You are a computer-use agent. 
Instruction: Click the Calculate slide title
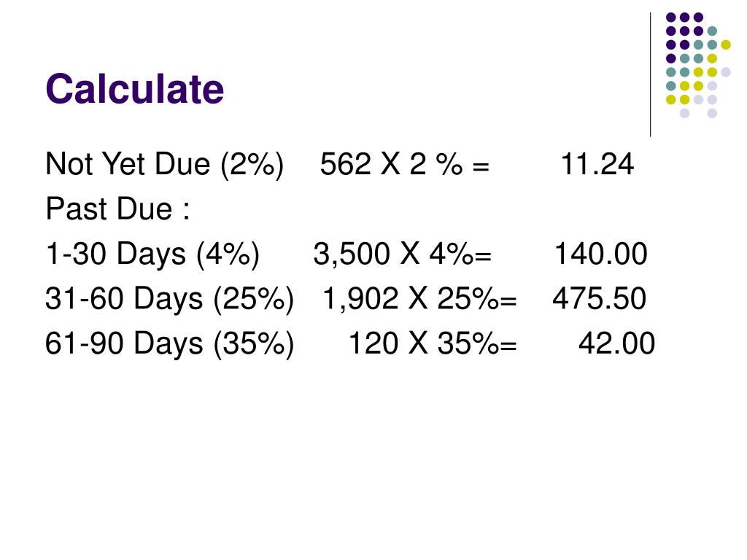tap(134, 88)
